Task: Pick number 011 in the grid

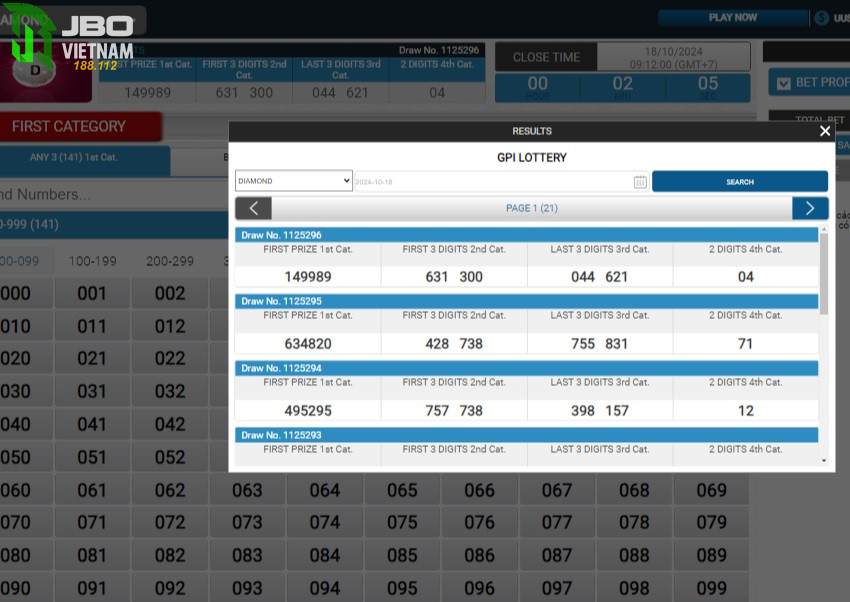Action: [x=92, y=326]
